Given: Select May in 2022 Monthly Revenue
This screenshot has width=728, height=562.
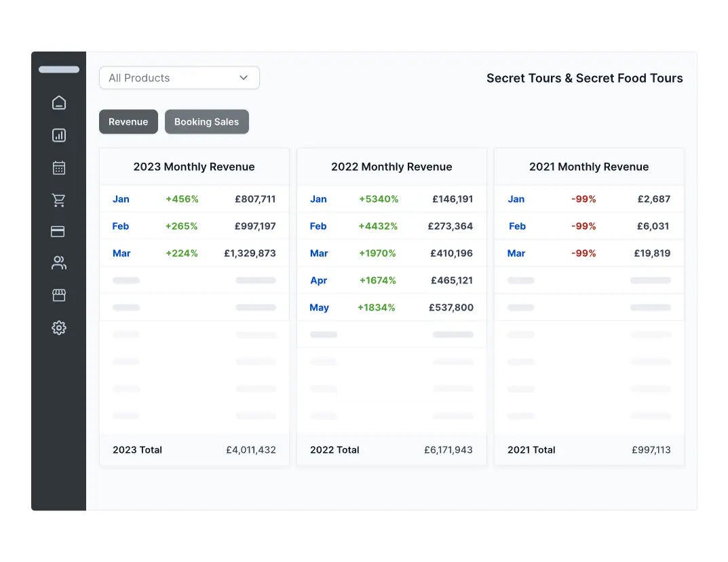Looking at the screenshot, I should click(x=319, y=308).
